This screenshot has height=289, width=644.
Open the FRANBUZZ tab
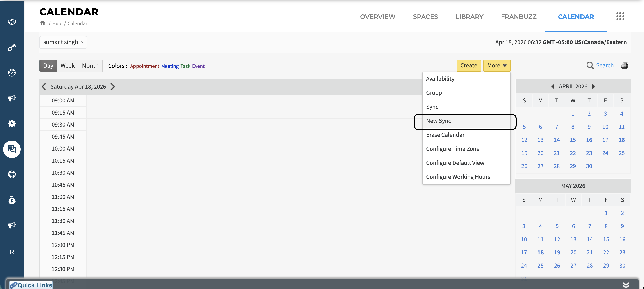[518, 17]
